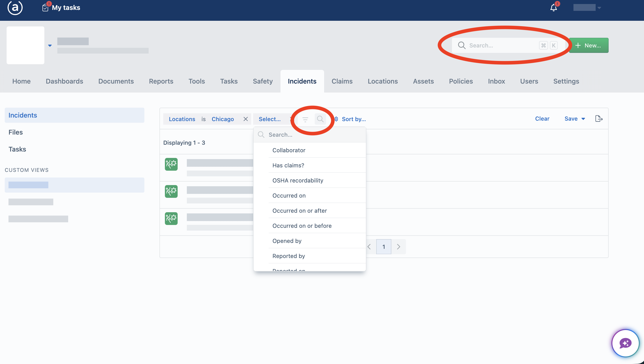Open the Sort by menu
This screenshot has height=364, width=644.
(x=350, y=119)
